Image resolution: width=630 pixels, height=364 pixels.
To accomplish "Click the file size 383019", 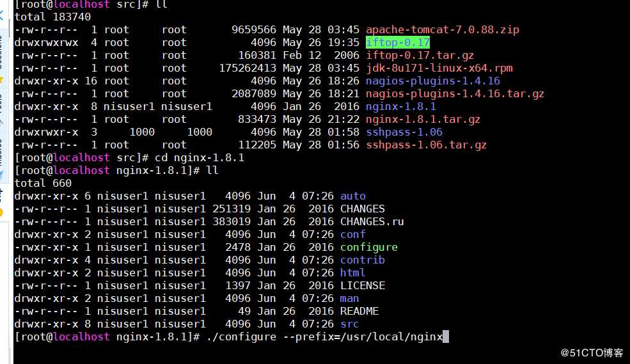I will tap(232, 222).
